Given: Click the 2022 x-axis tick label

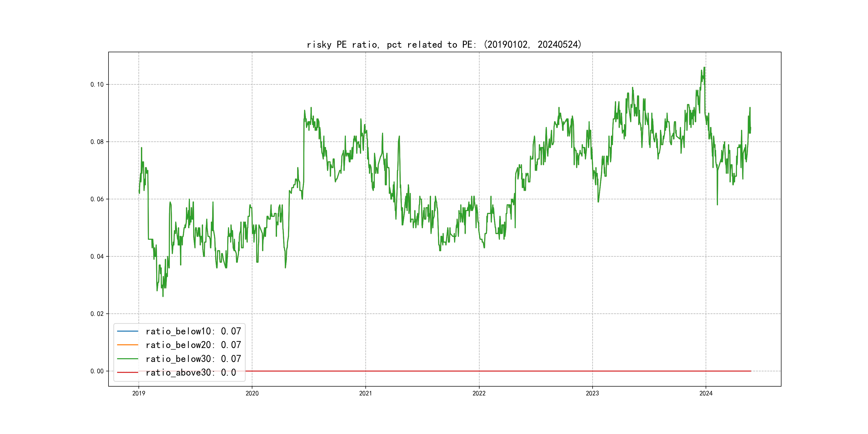Looking at the screenshot, I should pyautogui.click(x=479, y=393).
